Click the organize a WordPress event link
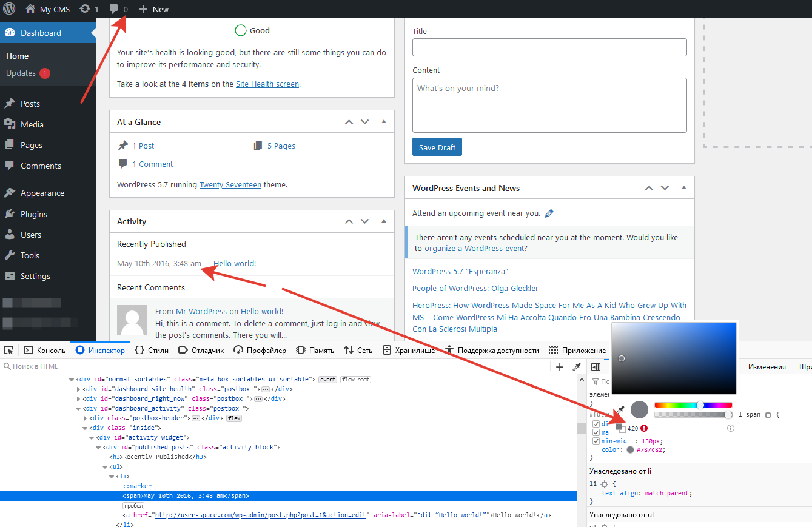Screen dimensions: 812x527 [474, 249]
